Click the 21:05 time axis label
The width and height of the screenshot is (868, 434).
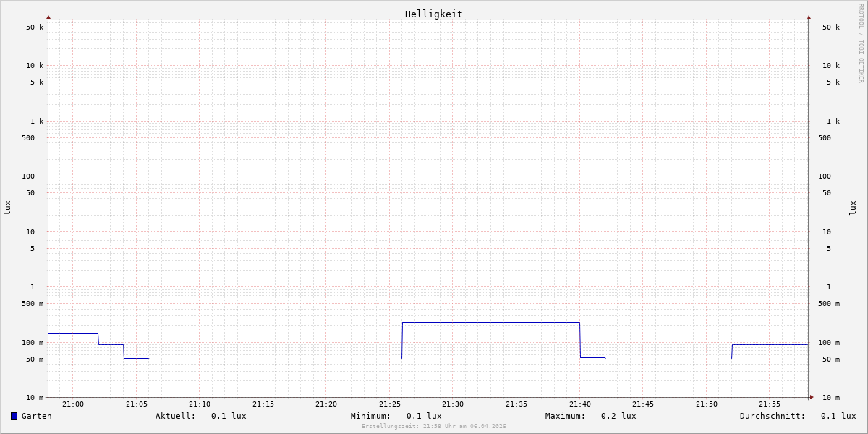137,404
